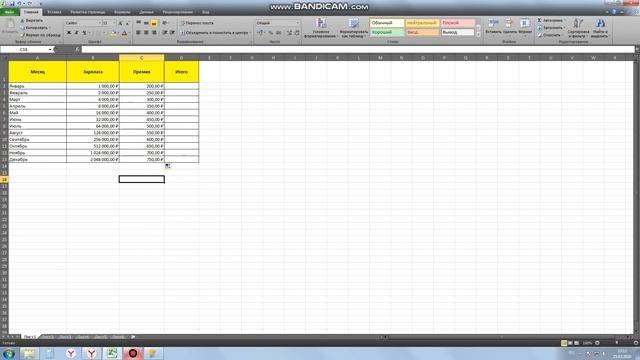640x360 pixels.
Task: Open Format as Table menu
Action: coord(353,28)
